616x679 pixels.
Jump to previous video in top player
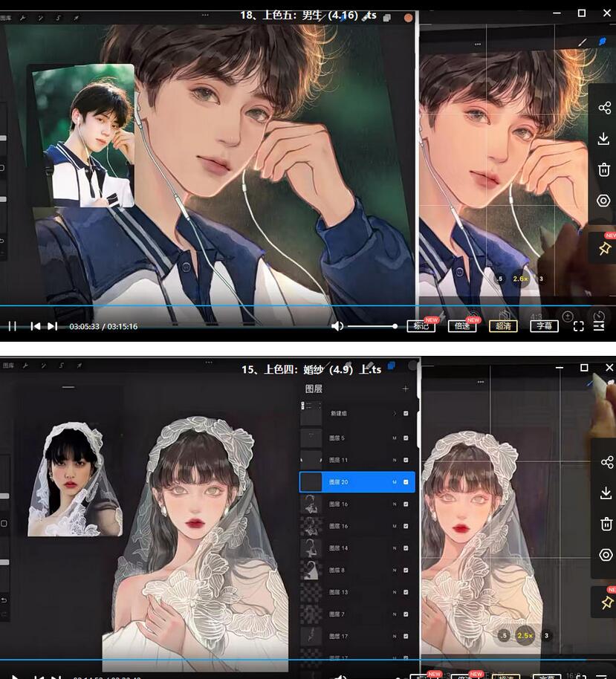pos(36,326)
